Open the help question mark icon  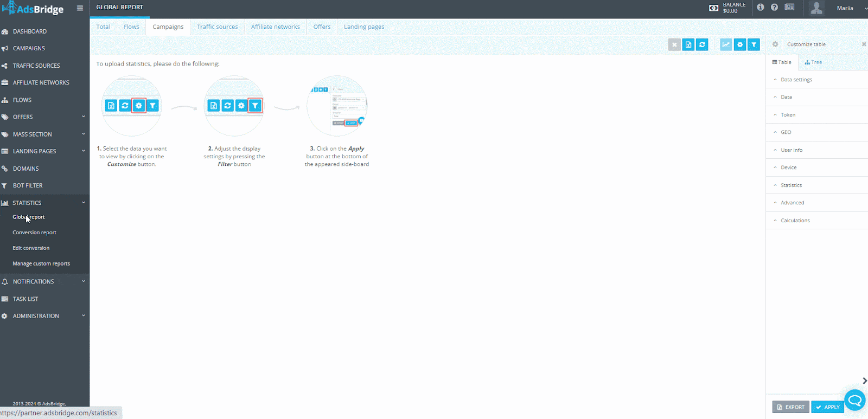click(x=774, y=7)
